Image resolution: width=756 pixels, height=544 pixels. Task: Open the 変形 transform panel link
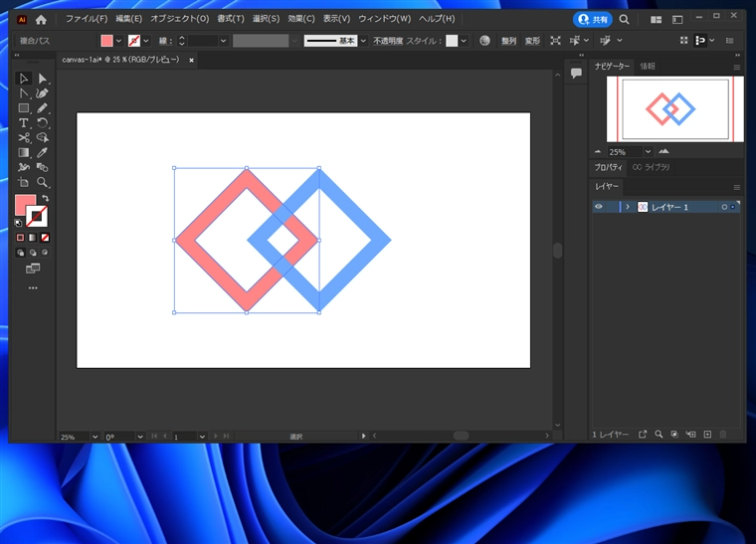532,41
